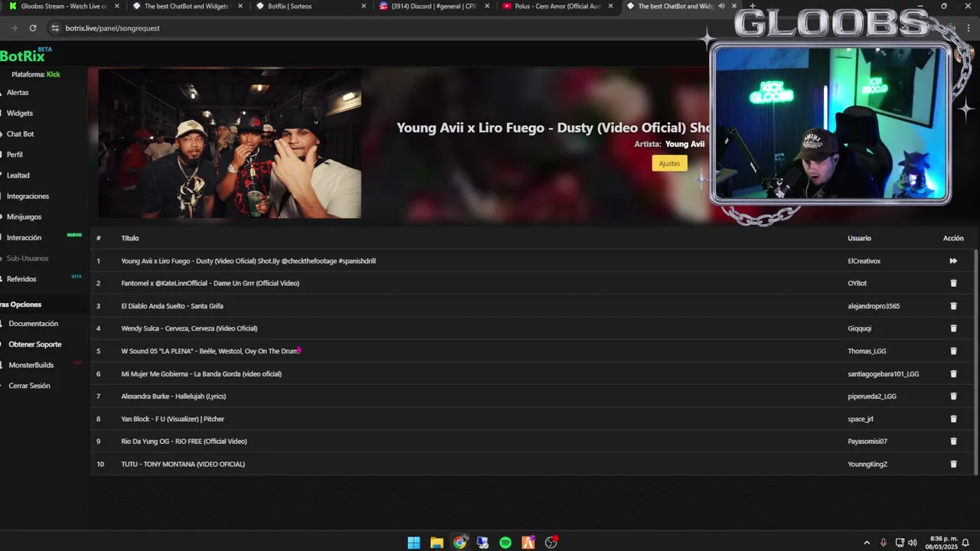Open Minijuegos menu entry
This screenshot has width=980, height=551.
[x=24, y=217]
